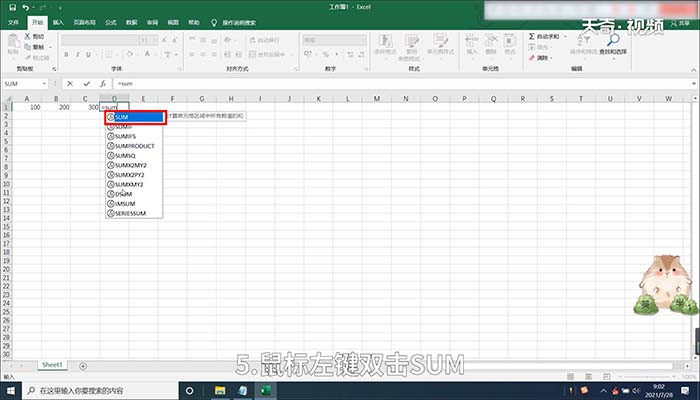Open the number format combo box

pyautogui.click(x=335, y=40)
